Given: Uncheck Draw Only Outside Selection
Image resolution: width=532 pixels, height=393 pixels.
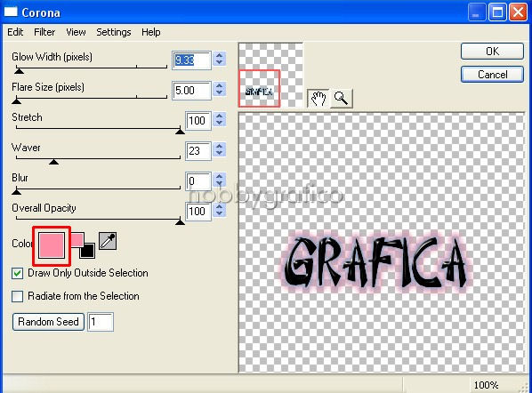Looking at the screenshot, I should [17, 273].
